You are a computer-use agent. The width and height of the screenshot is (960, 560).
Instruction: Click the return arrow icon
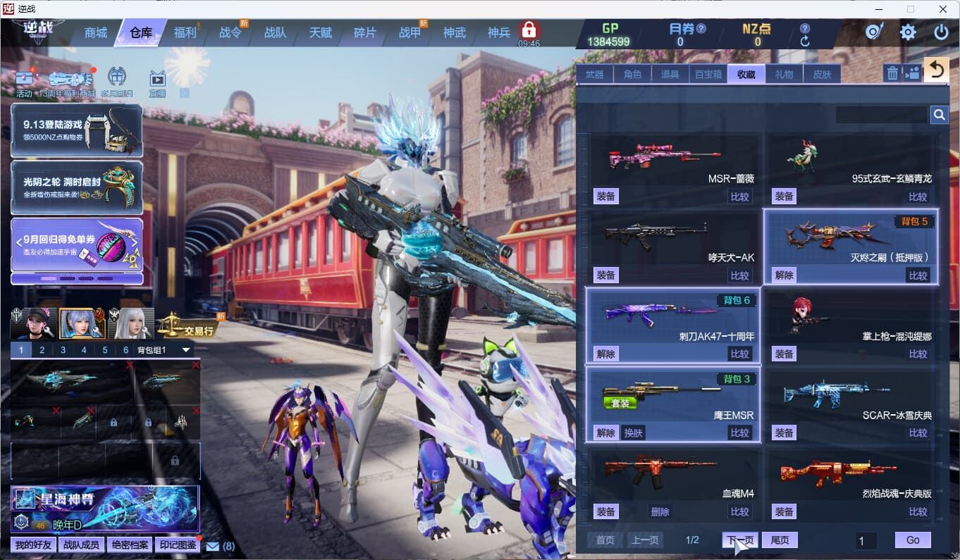(936, 70)
